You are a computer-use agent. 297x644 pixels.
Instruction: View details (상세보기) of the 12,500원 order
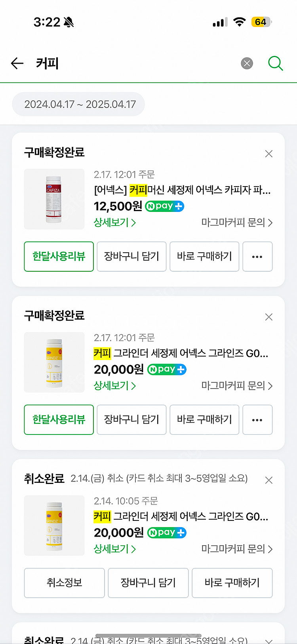(114, 223)
